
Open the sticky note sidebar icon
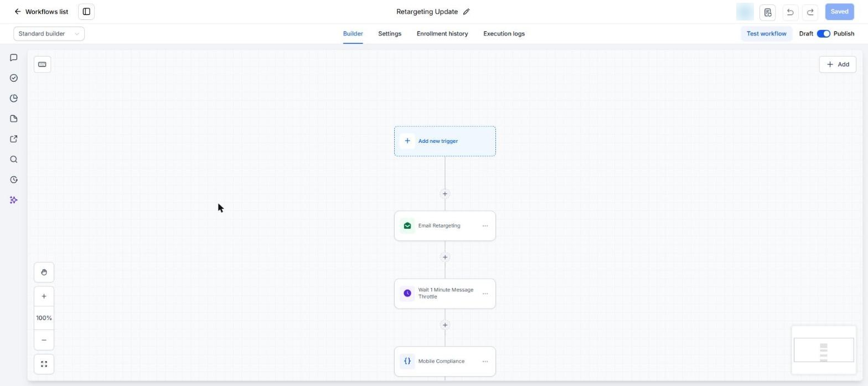pyautogui.click(x=14, y=119)
